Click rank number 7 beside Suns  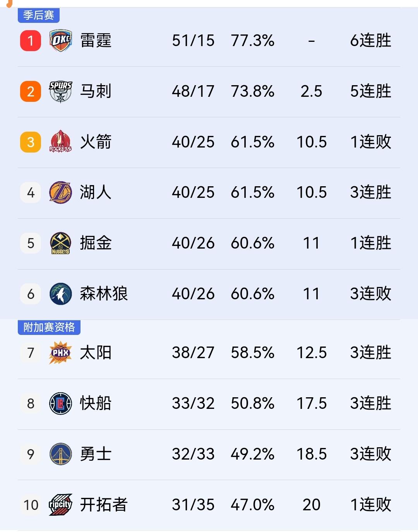click(x=30, y=352)
